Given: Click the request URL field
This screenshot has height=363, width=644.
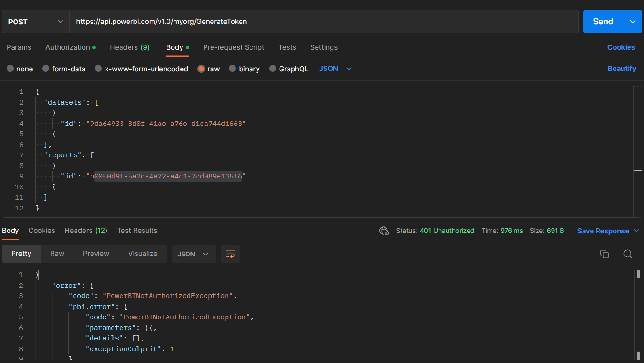Looking at the screenshot, I should click(x=324, y=22).
